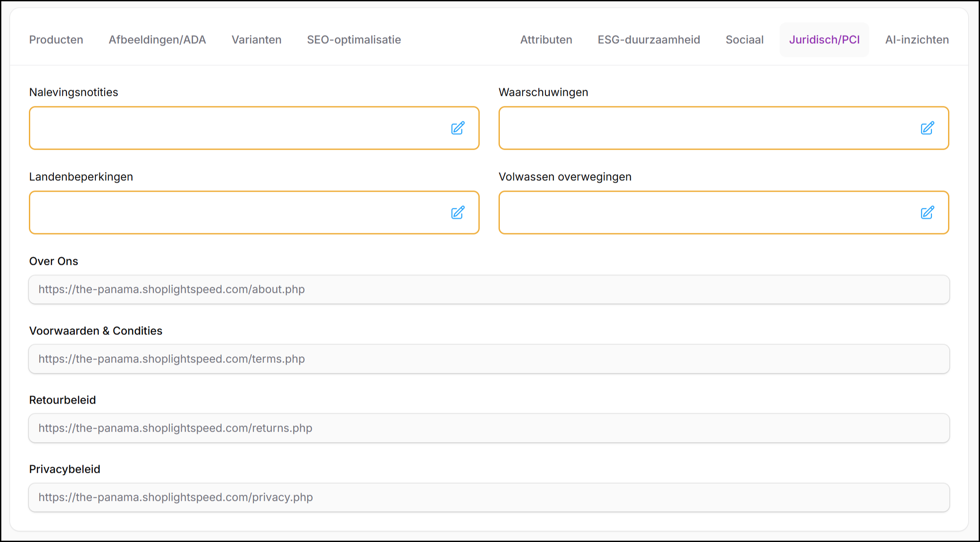Click the Voorwaarden & Condities URL field

click(489, 359)
